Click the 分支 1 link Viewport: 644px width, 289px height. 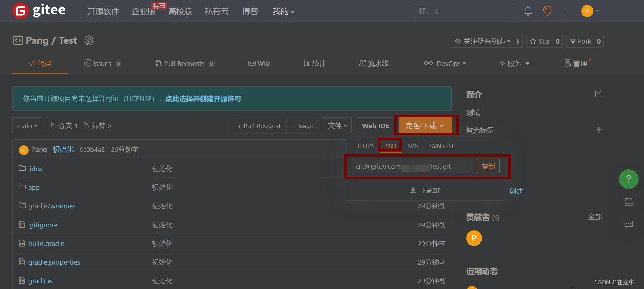(64, 126)
